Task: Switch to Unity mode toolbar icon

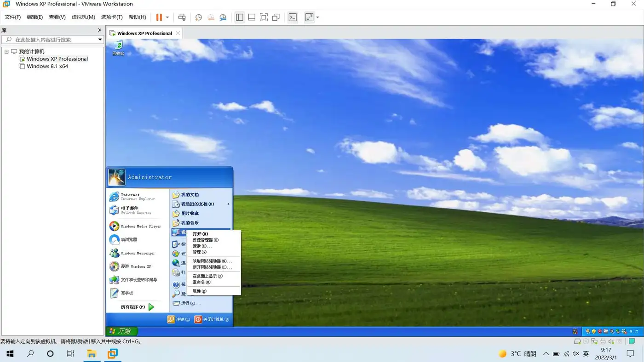Action: (276, 17)
